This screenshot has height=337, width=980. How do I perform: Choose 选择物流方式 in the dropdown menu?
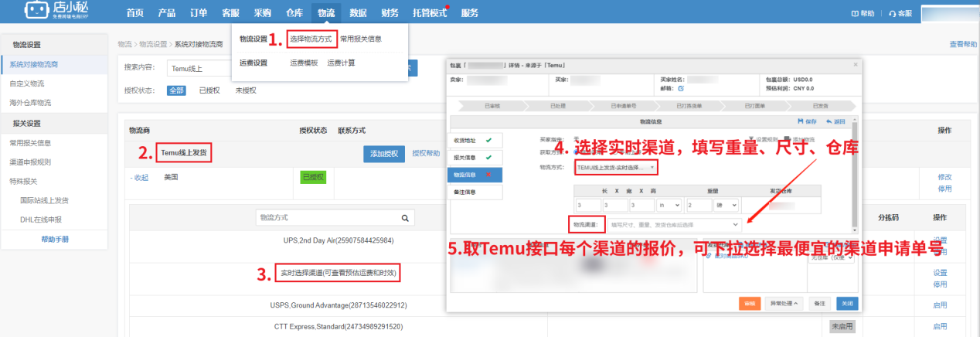point(309,39)
